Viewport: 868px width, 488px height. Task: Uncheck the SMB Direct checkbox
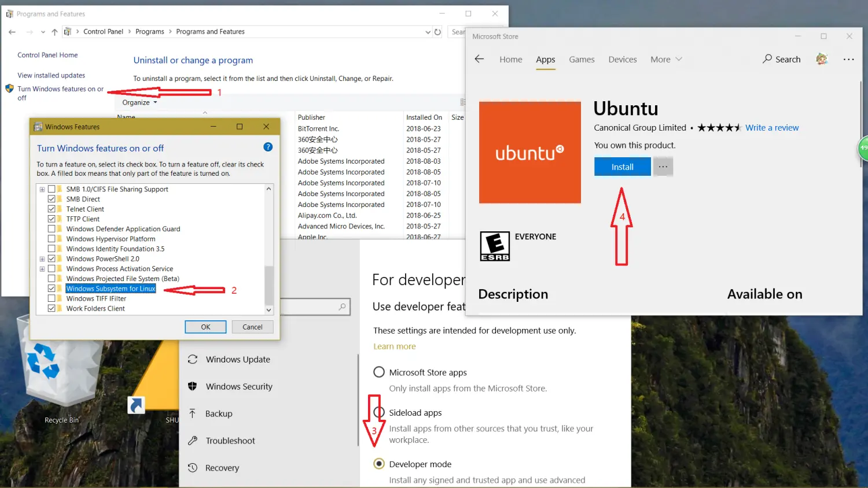52,199
